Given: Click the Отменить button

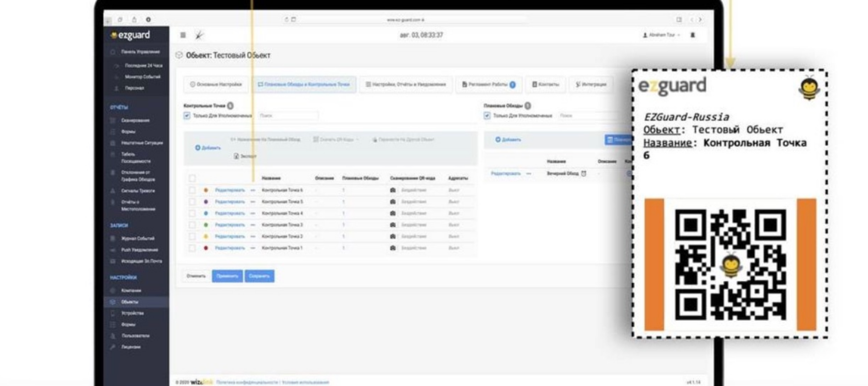Looking at the screenshot, I should pyautogui.click(x=196, y=276).
